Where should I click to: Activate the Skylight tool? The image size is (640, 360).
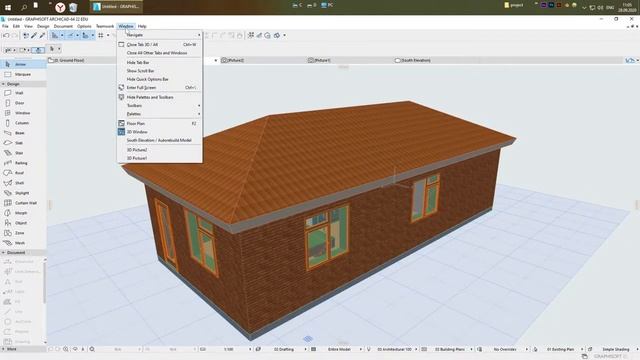click(23, 193)
